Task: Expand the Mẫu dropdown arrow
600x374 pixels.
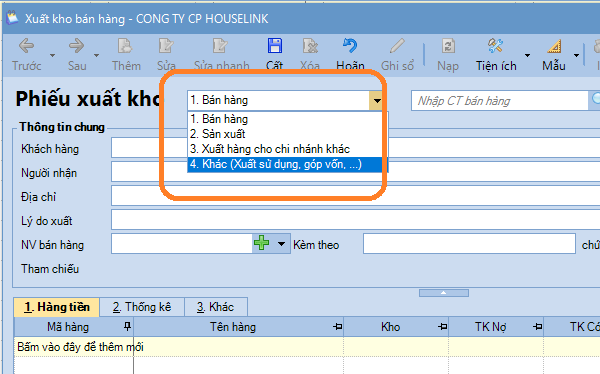Action: pyautogui.click(x=576, y=55)
